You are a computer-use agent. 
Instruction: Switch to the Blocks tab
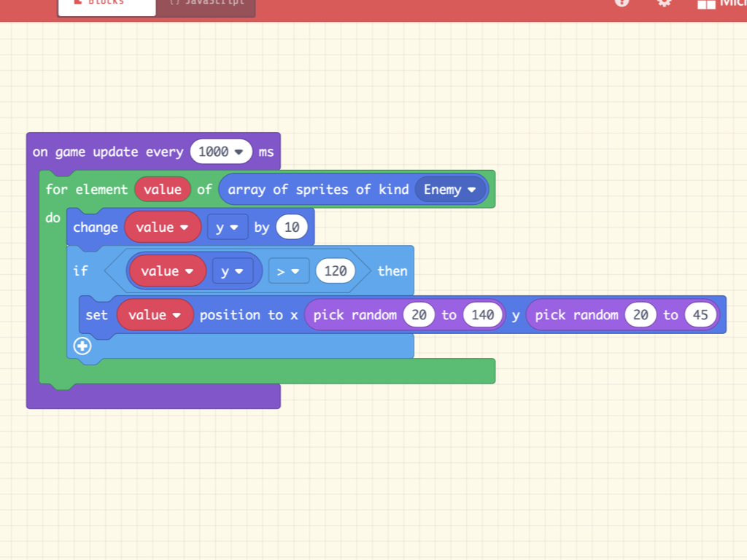(107, 6)
